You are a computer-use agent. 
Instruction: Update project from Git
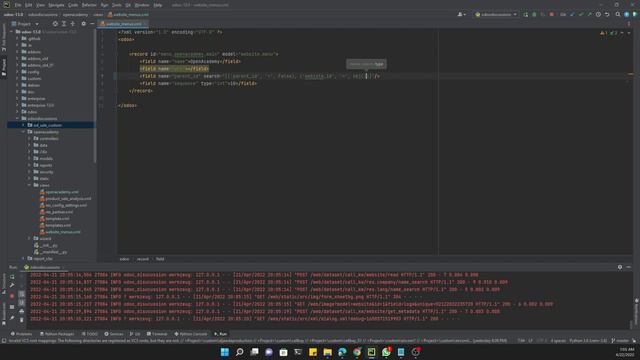click(572, 14)
